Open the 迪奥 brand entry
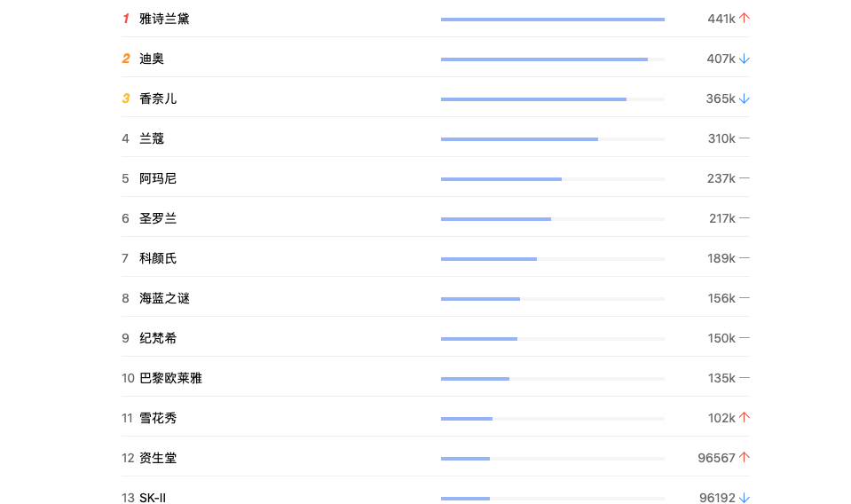 pos(152,59)
